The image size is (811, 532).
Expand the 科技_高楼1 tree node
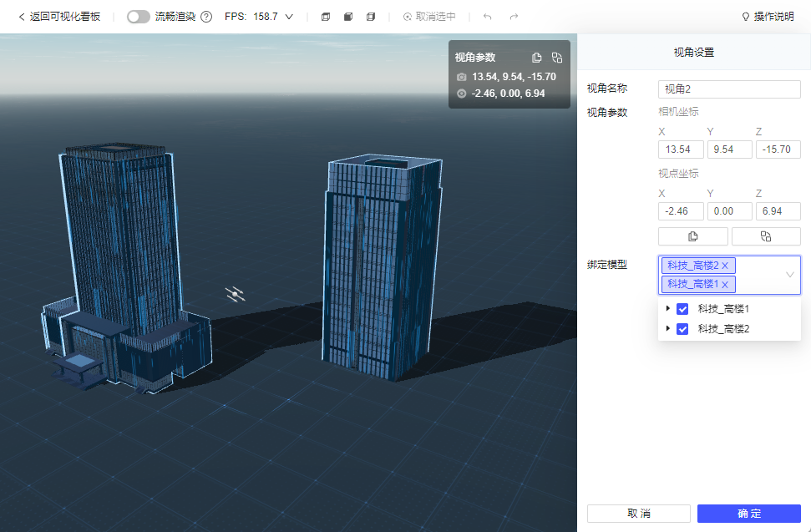coord(667,309)
